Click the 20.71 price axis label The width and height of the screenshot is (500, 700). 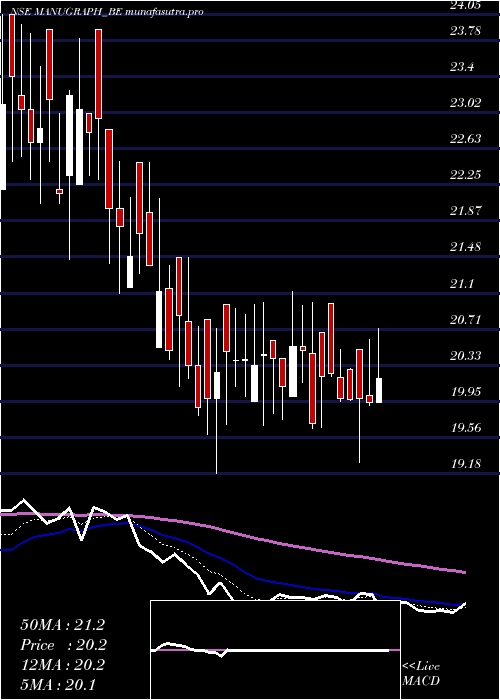(x=466, y=319)
